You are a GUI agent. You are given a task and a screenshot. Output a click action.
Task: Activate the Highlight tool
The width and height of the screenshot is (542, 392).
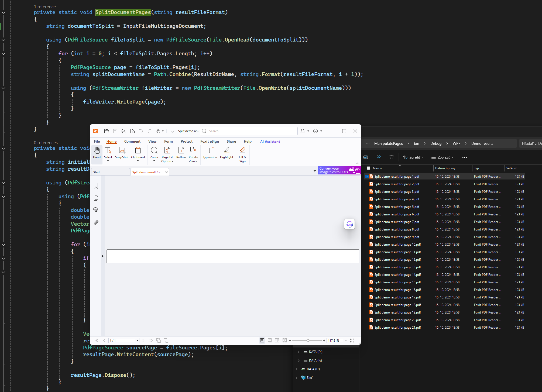(x=227, y=153)
